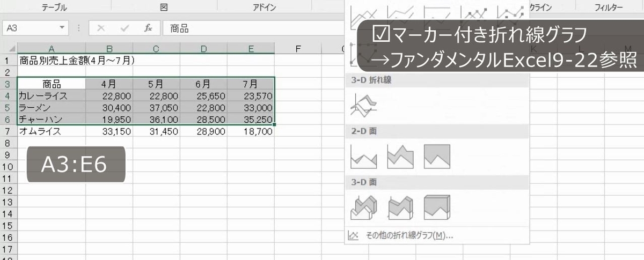The image size is (644, 260).
Task: Select row 12 header
Action: [x=9, y=190]
